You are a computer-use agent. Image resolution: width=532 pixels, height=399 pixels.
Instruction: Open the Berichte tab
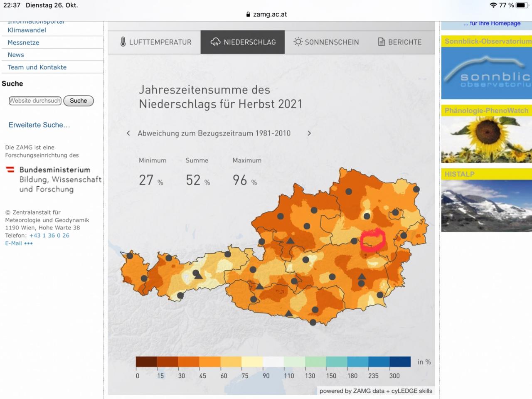pyautogui.click(x=400, y=42)
